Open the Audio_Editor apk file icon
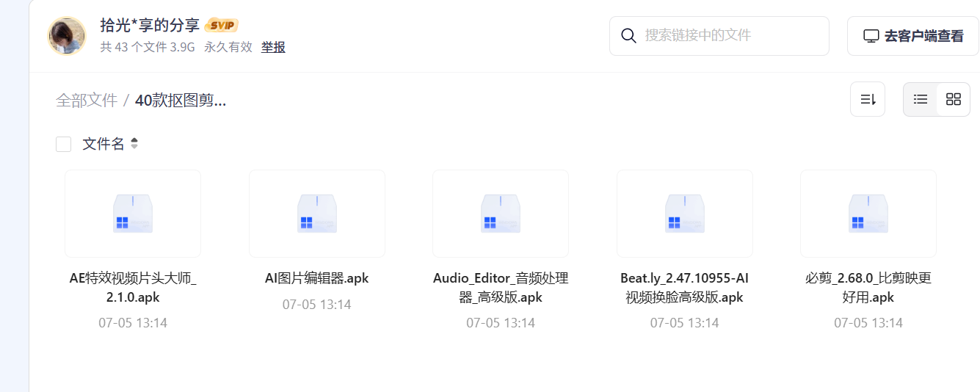The height and width of the screenshot is (392, 980). 501,214
